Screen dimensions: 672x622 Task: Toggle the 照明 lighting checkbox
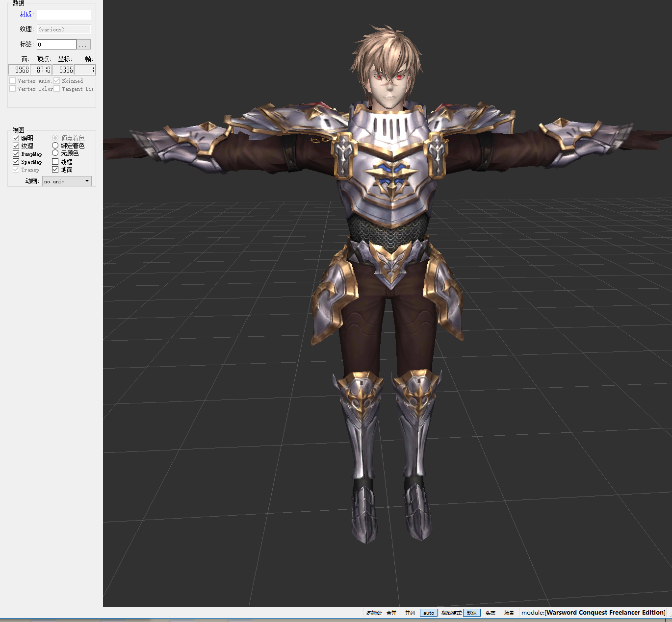click(16, 138)
